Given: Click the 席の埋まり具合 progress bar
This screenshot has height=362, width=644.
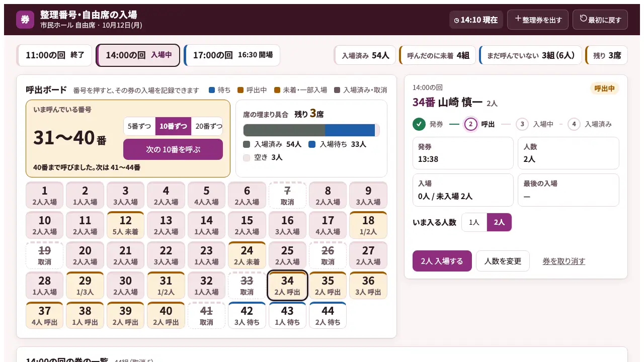Looking at the screenshot, I should (x=311, y=130).
